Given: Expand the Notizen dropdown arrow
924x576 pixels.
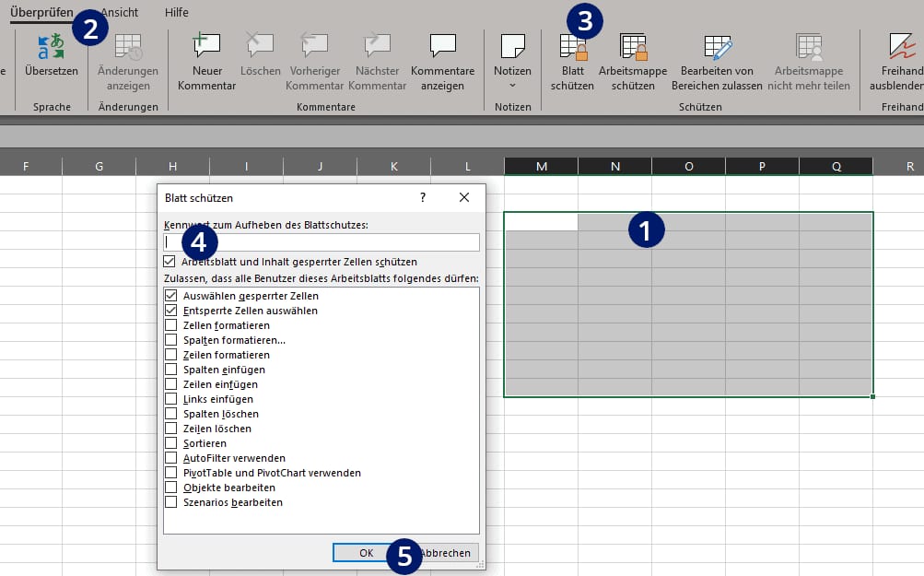Looking at the screenshot, I should (512, 86).
